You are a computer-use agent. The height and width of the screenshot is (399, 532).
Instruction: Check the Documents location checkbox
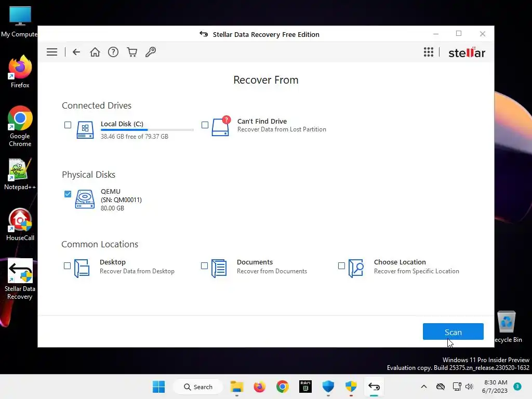coord(204,265)
